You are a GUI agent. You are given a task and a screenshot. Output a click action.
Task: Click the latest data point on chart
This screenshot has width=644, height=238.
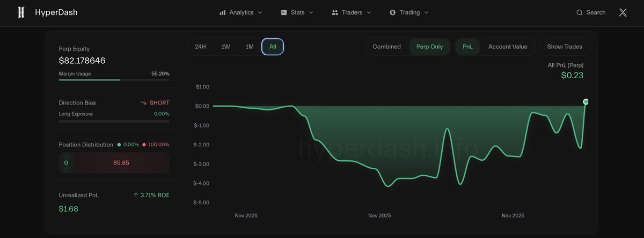click(586, 102)
